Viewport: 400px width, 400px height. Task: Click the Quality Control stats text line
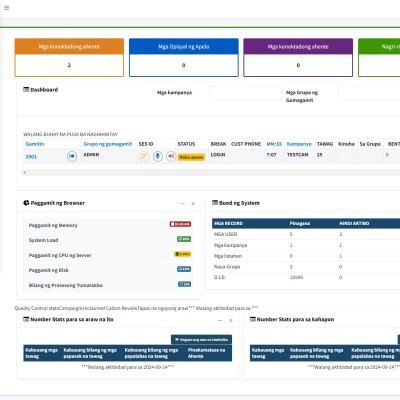pyautogui.click(x=136, y=308)
